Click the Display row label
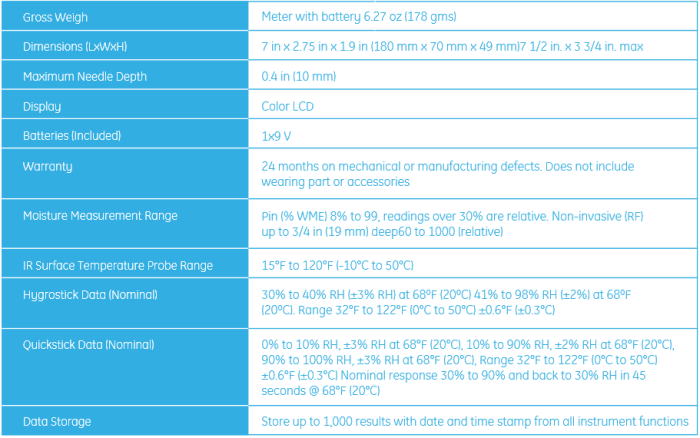 coord(42,106)
